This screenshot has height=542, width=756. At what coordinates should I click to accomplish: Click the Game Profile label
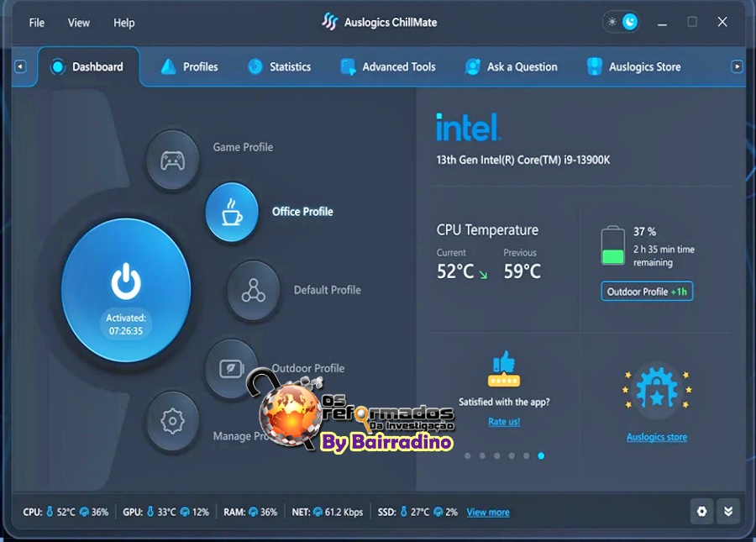[x=243, y=147]
